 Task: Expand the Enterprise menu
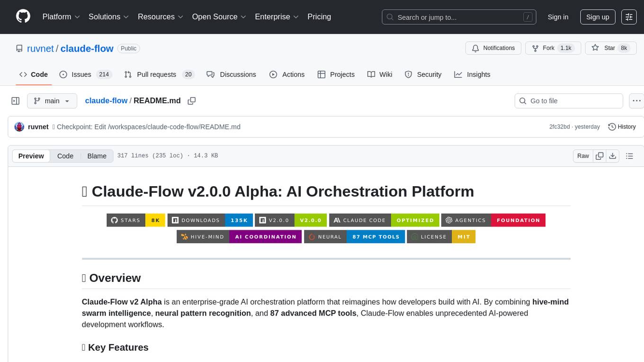point(277,17)
